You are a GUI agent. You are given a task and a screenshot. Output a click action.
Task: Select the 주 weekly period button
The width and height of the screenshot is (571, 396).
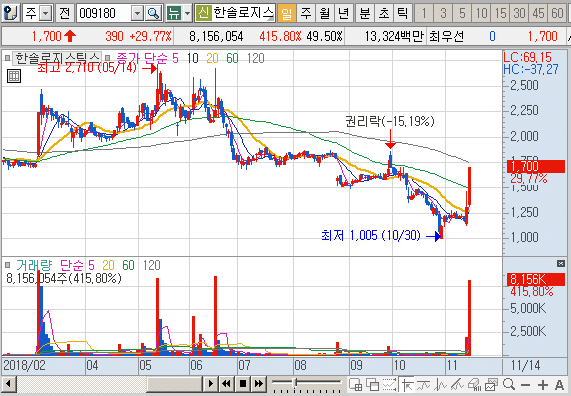click(306, 13)
